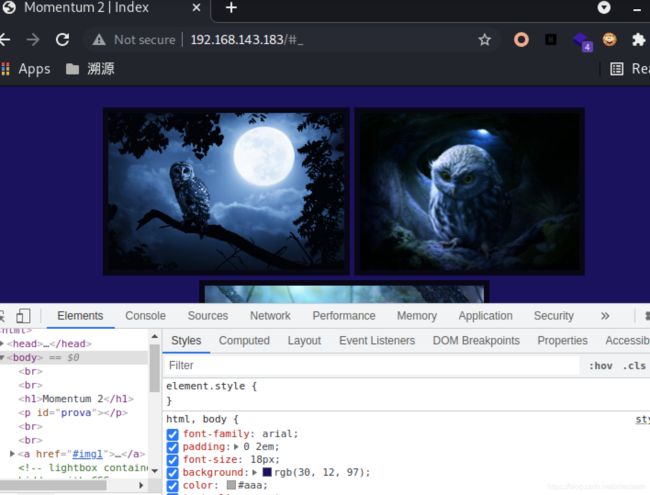Viewport: 650px width, 495px height.
Task: Bookmark this page with the star
Action: pyautogui.click(x=485, y=40)
